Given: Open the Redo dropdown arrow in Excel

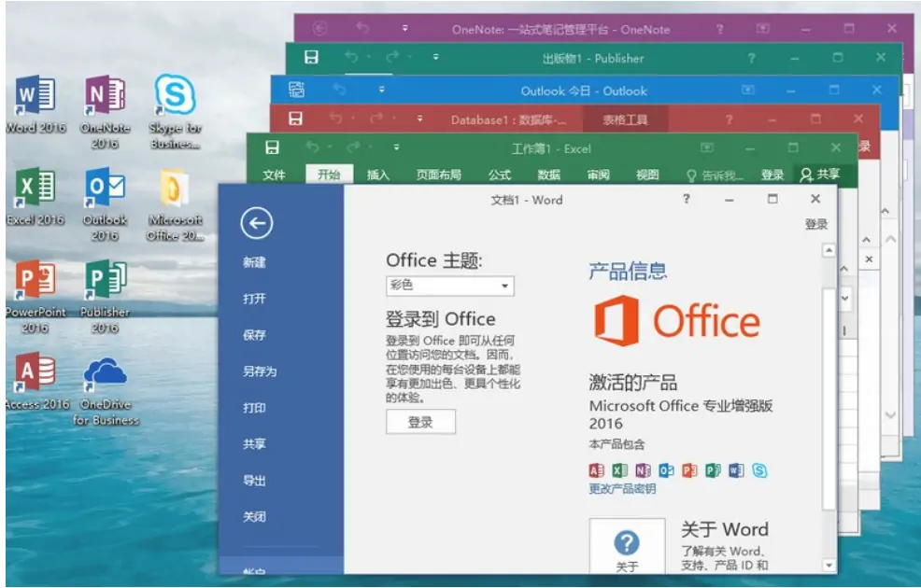Looking at the screenshot, I should (370, 148).
